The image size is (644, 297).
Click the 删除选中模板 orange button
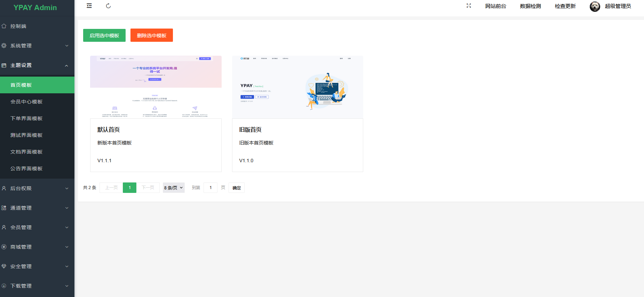point(152,35)
